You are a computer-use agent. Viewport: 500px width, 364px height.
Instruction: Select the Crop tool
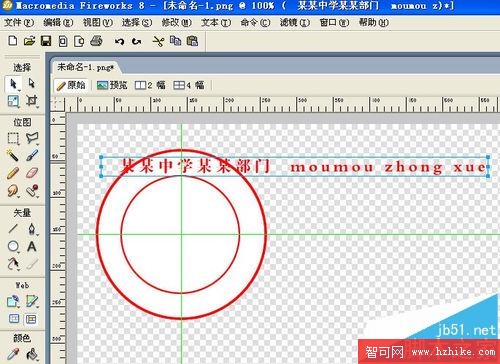pos(32,101)
